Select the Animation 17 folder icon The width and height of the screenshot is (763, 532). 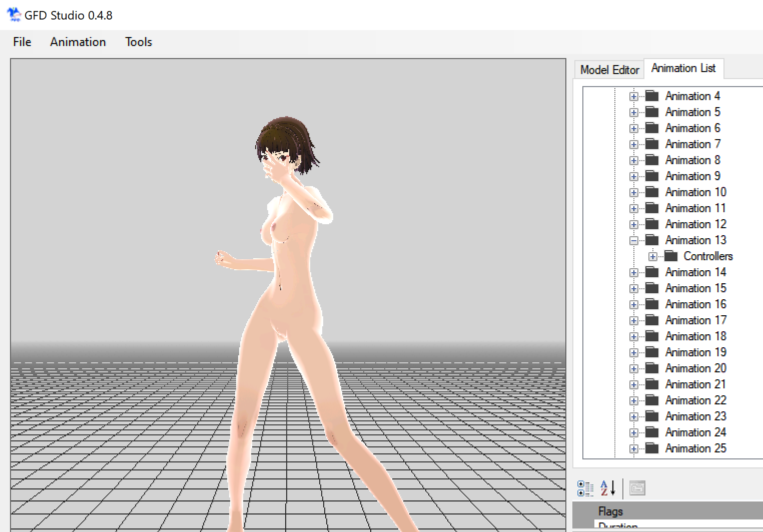tap(652, 320)
